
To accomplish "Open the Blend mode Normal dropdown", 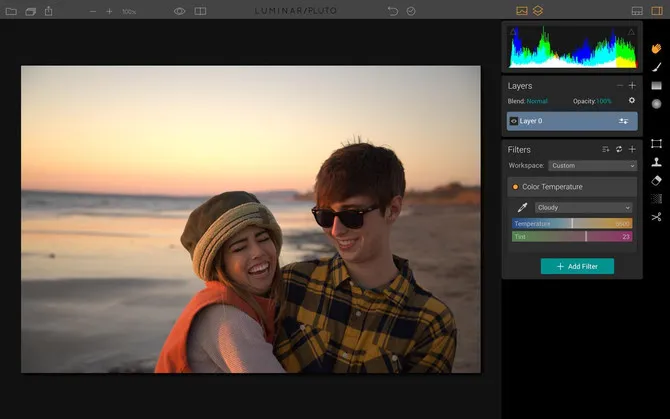I will [x=537, y=101].
